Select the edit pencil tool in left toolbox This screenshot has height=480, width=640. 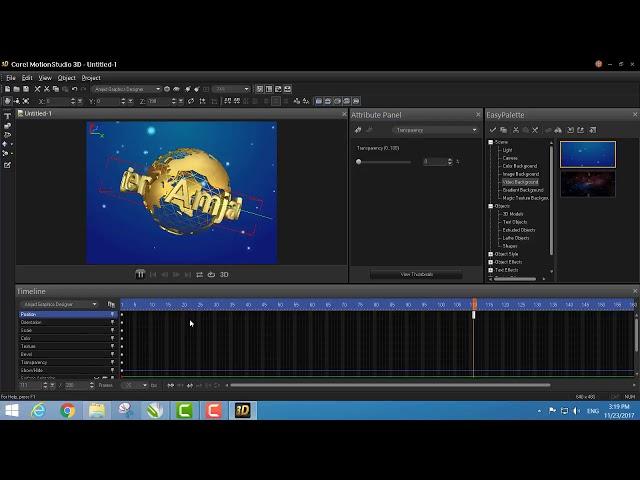click(7, 165)
